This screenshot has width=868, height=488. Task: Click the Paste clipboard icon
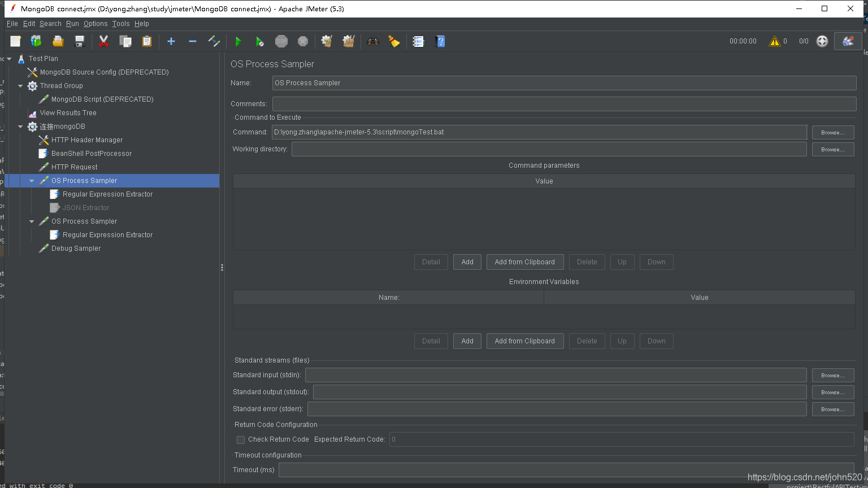click(147, 41)
